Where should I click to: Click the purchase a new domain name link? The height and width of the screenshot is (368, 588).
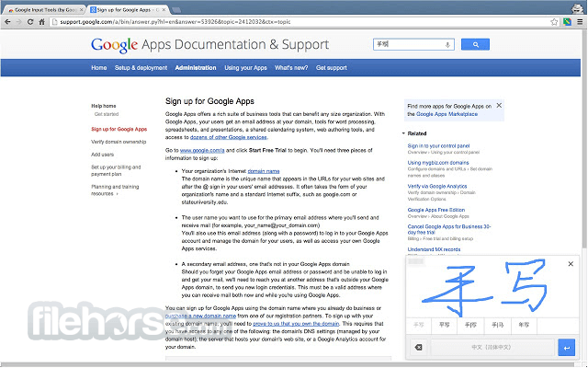200,316
